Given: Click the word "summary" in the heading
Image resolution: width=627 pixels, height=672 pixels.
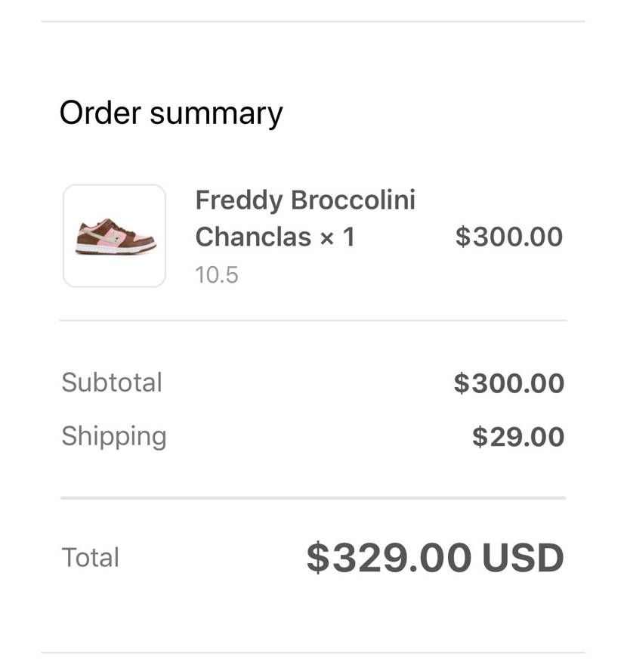Looking at the screenshot, I should pos(216,113).
